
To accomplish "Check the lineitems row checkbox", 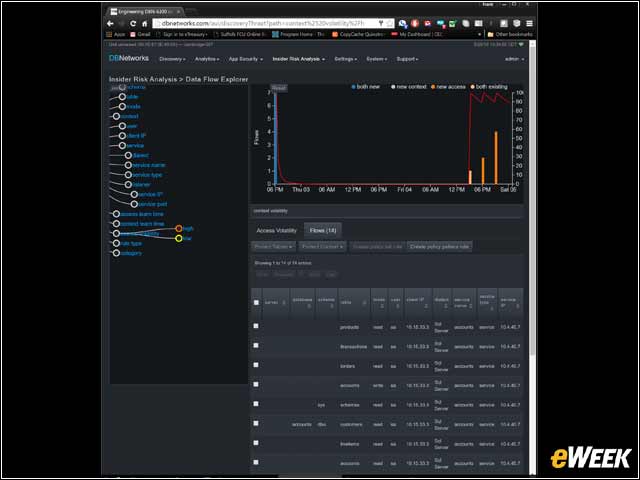I will 256,443.
